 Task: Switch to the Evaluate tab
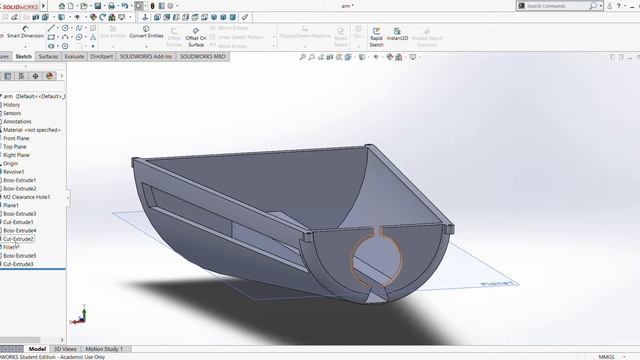click(74, 57)
